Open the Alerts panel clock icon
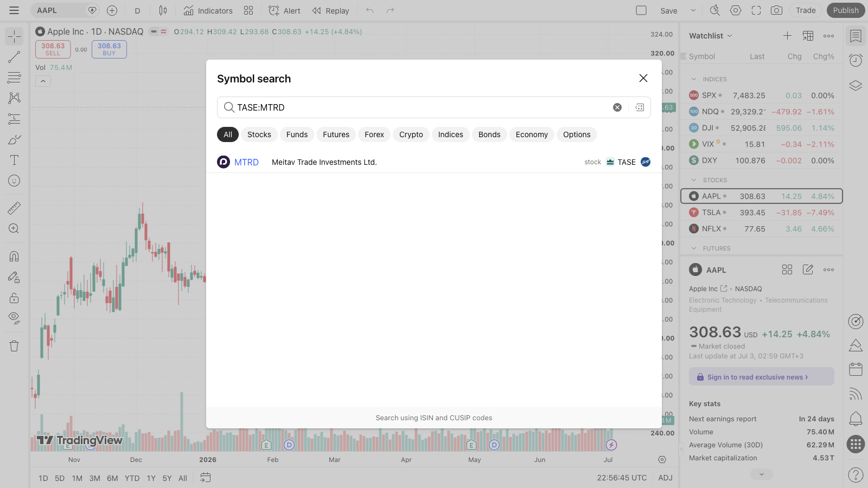This screenshot has width=868, height=488. coord(856,60)
